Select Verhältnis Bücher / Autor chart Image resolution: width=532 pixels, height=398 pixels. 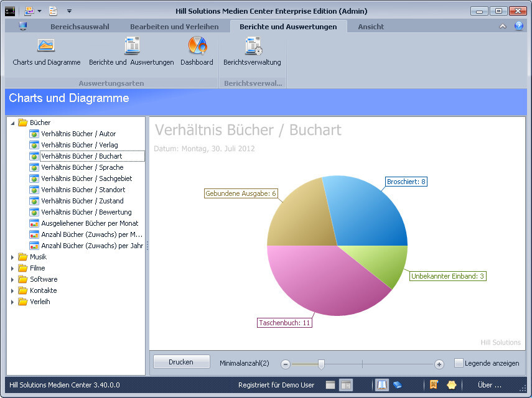(78, 134)
